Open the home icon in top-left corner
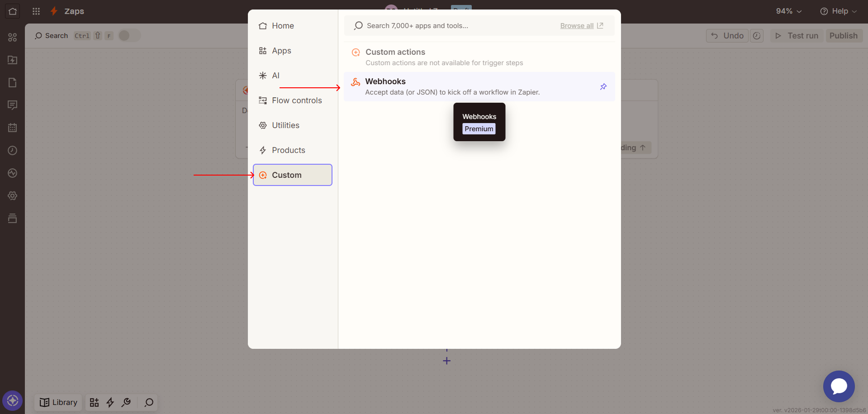This screenshot has height=414, width=868. coord(13,11)
